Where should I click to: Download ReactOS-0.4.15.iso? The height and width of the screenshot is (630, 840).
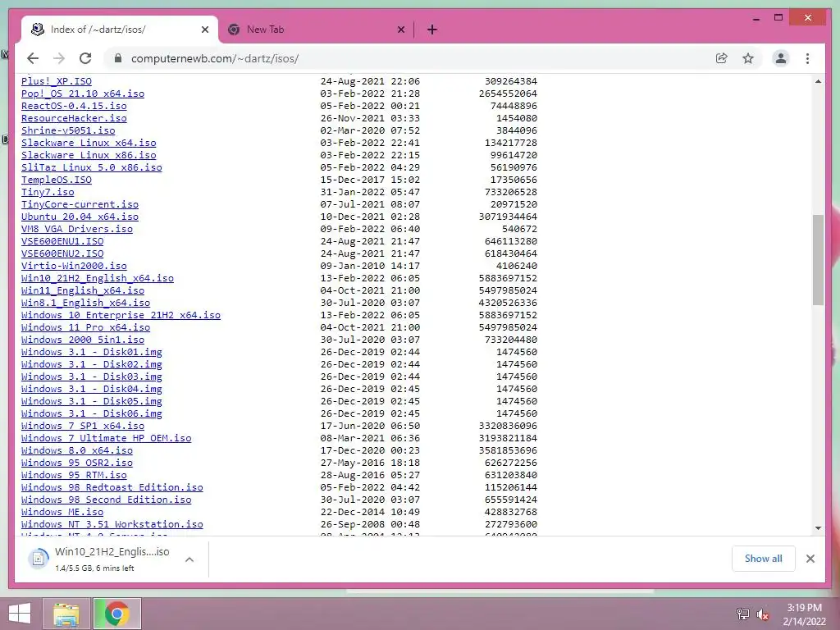[x=74, y=106]
